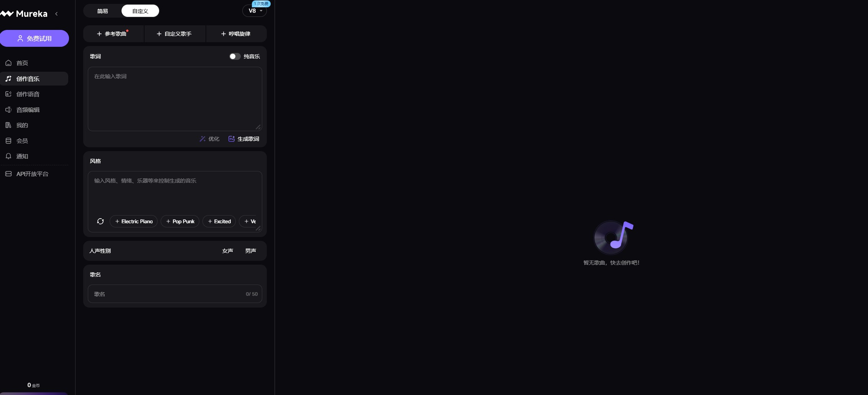868x395 pixels.
Task: Select 女声 female voice option
Action: (228, 251)
